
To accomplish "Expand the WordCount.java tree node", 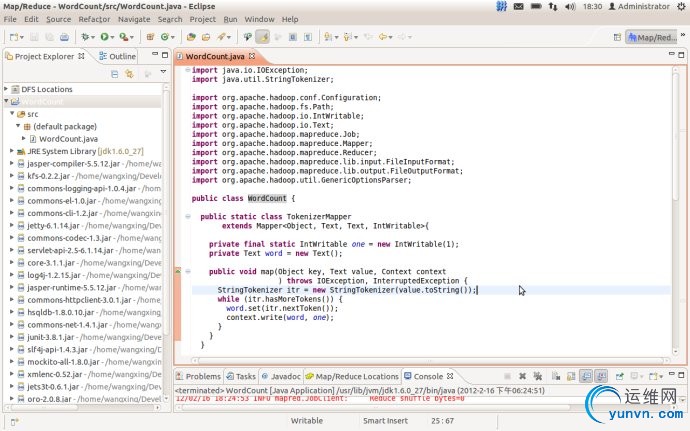I will [24, 138].
